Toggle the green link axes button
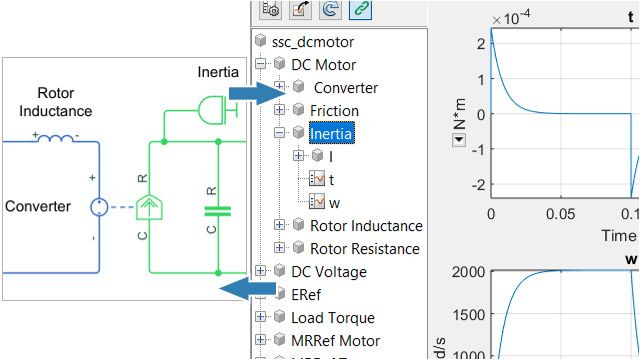Screen dimensions: 640x360 click(360, 9)
